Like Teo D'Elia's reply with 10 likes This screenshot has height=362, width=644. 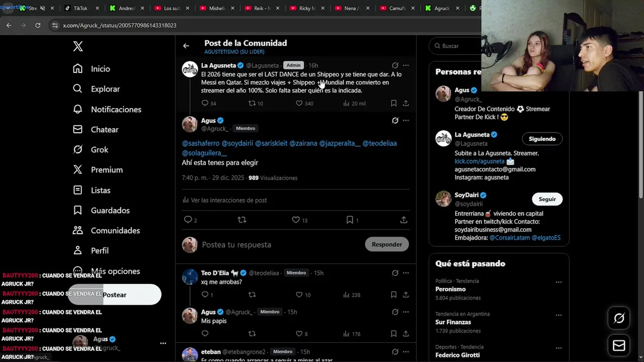[x=303, y=295]
